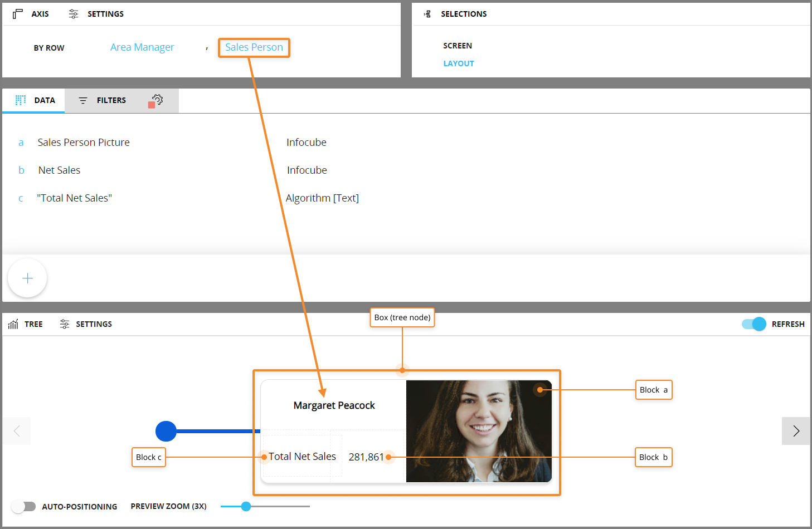Viewport: 812px width, 529px height.
Task: Click the Data grid icon
Action: (x=21, y=100)
